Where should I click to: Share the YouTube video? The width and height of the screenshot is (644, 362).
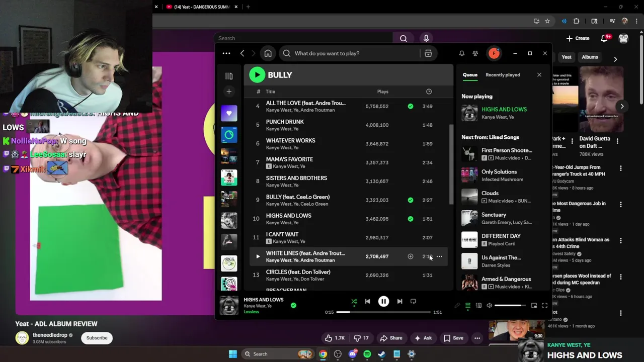(391, 338)
